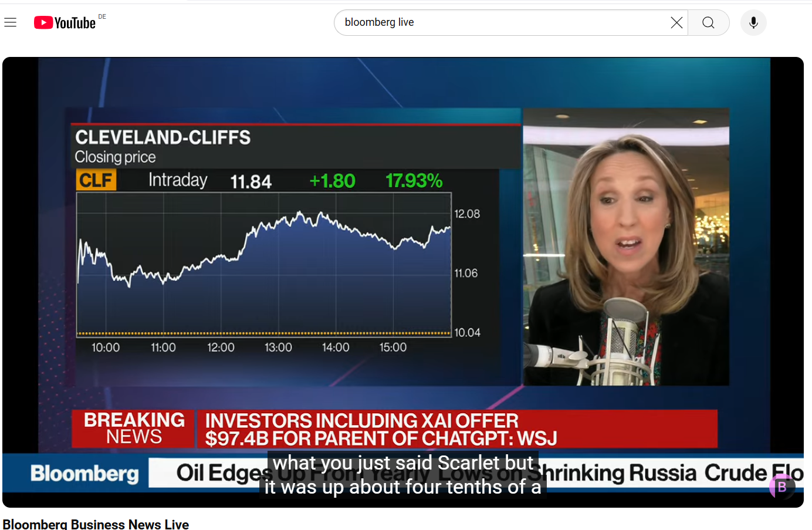Click the red BREAKING NEWS label
The width and height of the screenshot is (812, 530).
click(x=134, y=428)
